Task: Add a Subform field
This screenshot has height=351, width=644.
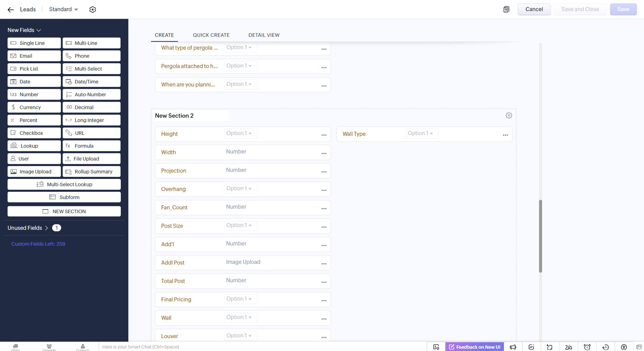Action: coord(64,197)
